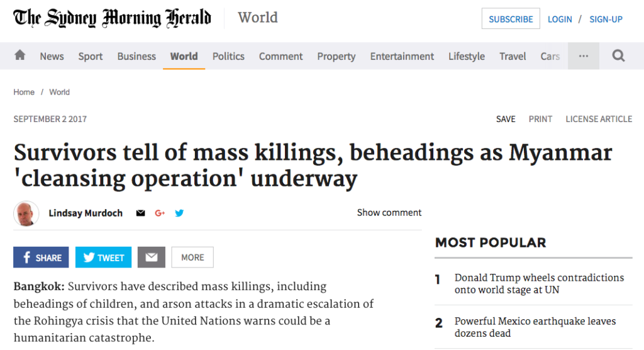Image resolution: width=644 pixels, height=350 pixels.
Task: Switch to the Politics section tab
Action: (228, 57)
